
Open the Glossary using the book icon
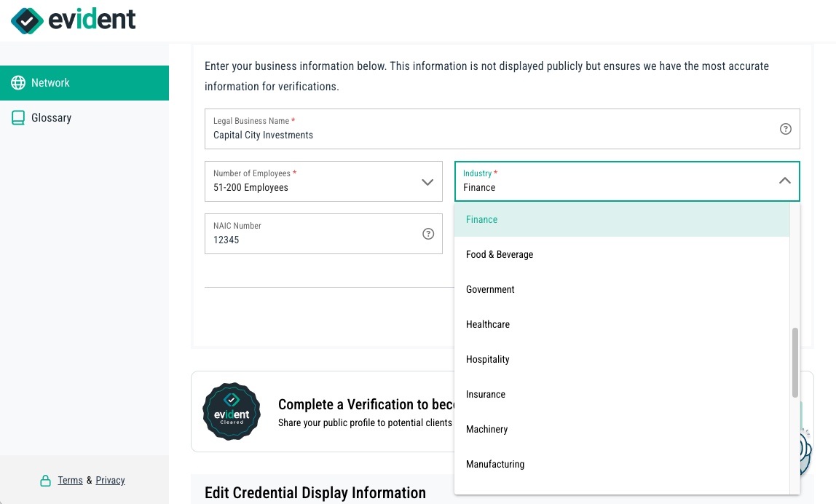point(17,117)
